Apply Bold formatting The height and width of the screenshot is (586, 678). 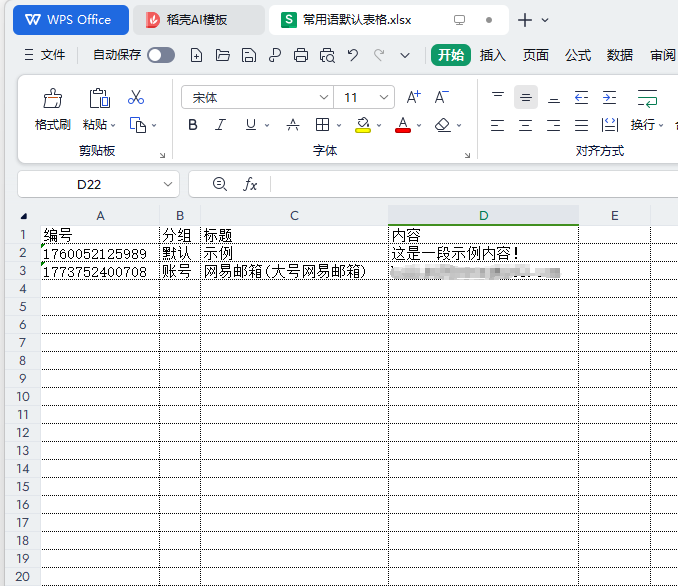[193, 125]
